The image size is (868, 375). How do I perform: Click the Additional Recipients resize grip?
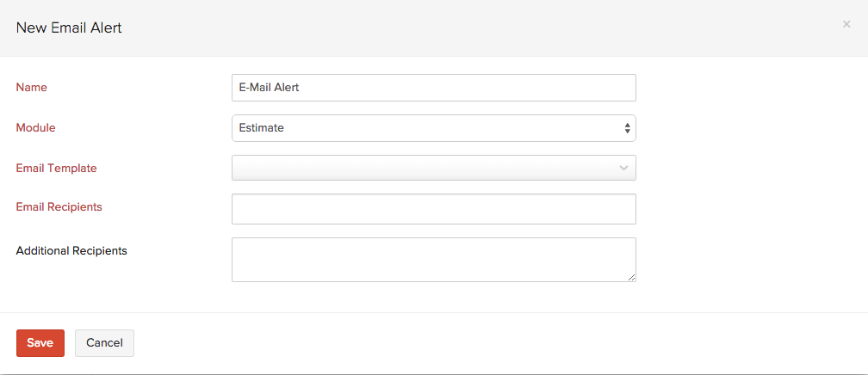click(x=632, y=277)
